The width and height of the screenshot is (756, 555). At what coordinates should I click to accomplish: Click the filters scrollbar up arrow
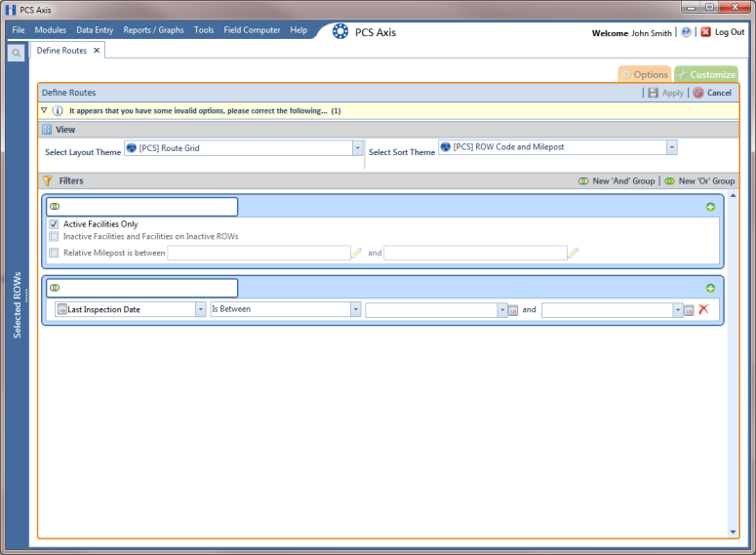point(733,195)
